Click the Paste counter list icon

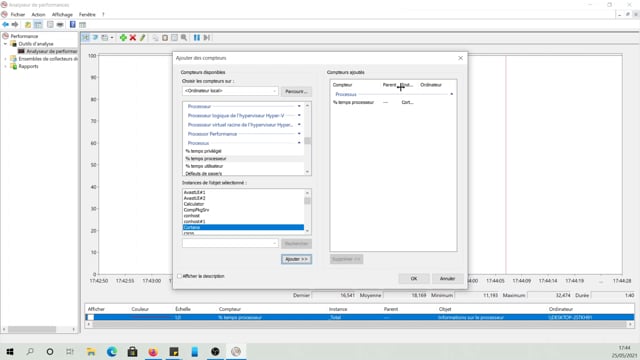point(165,38)
